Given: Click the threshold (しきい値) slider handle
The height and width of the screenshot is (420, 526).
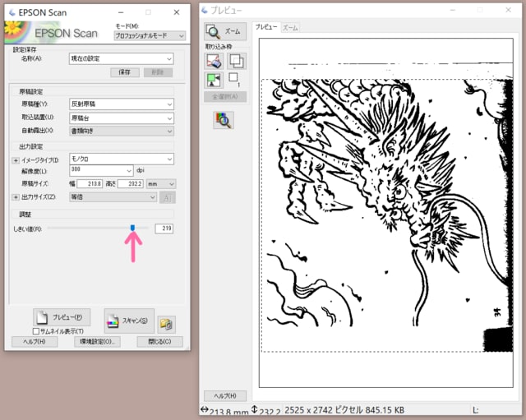Looking at the screenshot, I should point(133,228).
